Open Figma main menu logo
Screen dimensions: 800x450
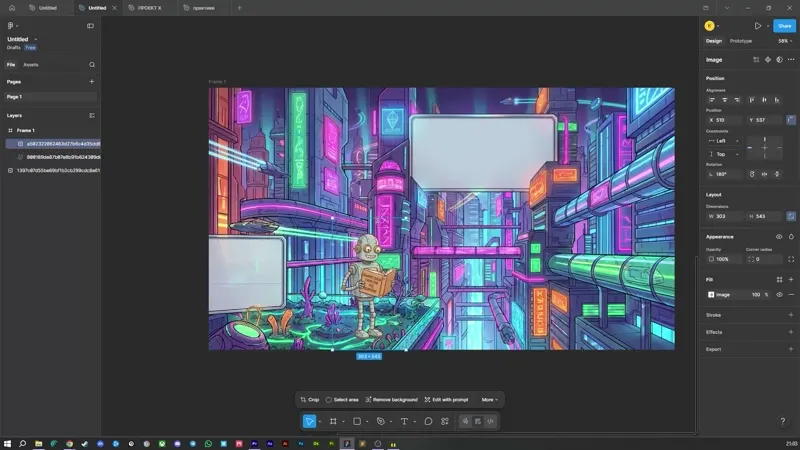pyautogui.click(x=10, y=26)
